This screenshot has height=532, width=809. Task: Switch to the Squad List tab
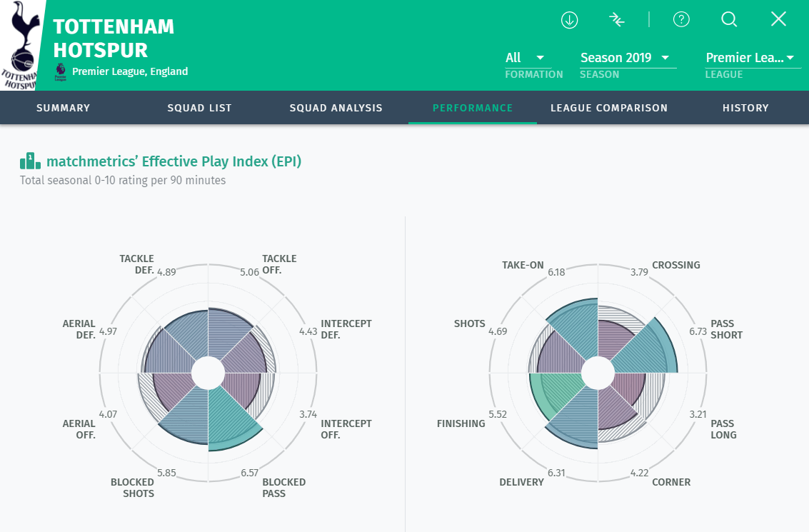[x=199, y=108]
